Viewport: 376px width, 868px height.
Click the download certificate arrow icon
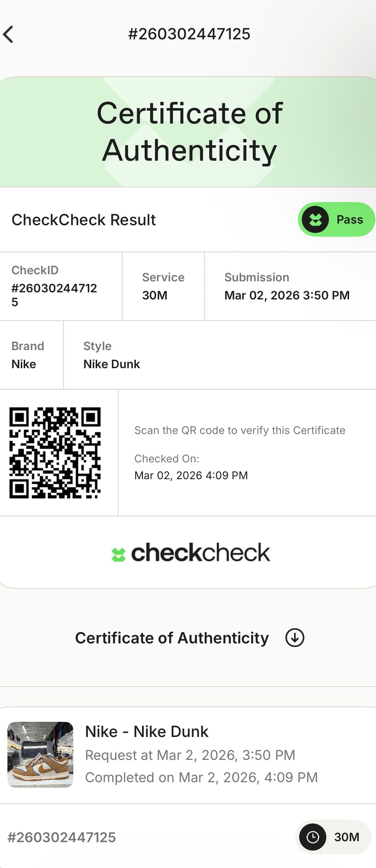point(294,638)
